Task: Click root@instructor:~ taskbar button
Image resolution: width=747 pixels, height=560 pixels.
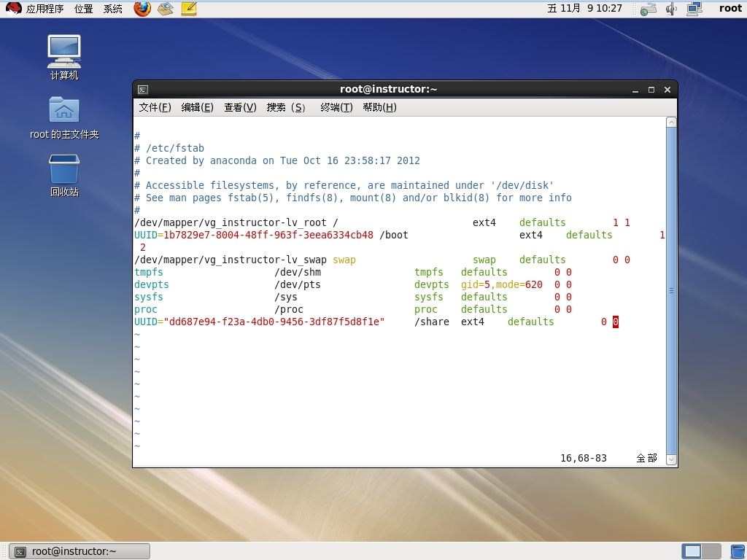Action: click(80, 551)
